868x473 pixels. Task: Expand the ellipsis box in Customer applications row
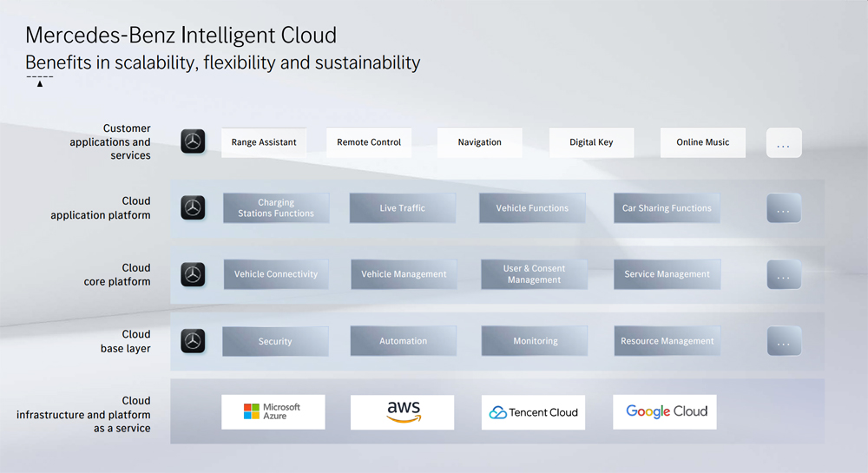784,142
